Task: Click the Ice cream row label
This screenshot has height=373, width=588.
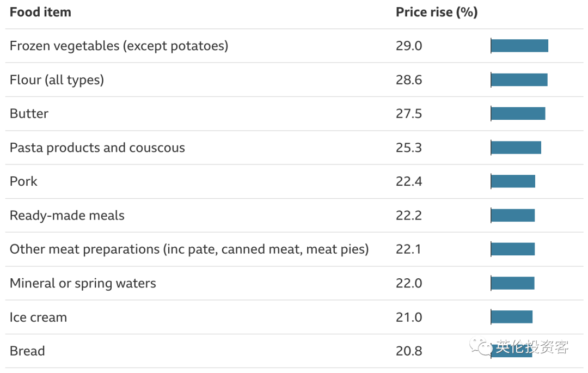Action: (x=38, y=317)
